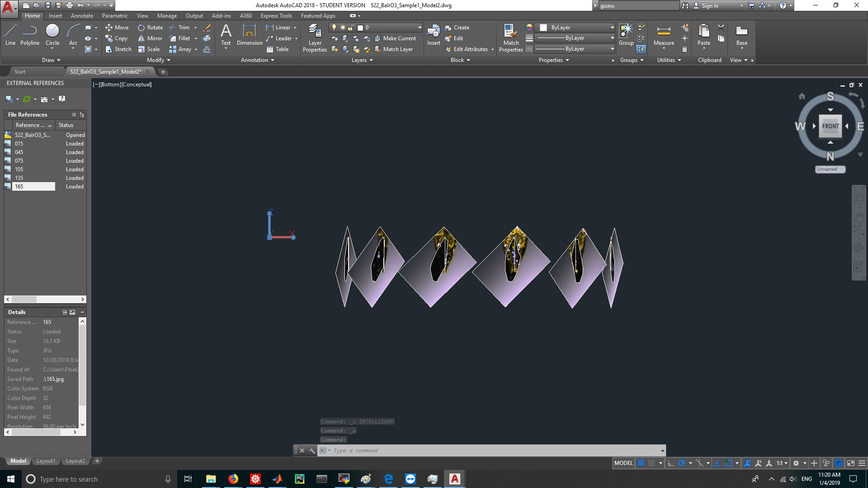Expand the Utilities panel dropdown
The image size is (868, 488).
[x=669, y=60]
